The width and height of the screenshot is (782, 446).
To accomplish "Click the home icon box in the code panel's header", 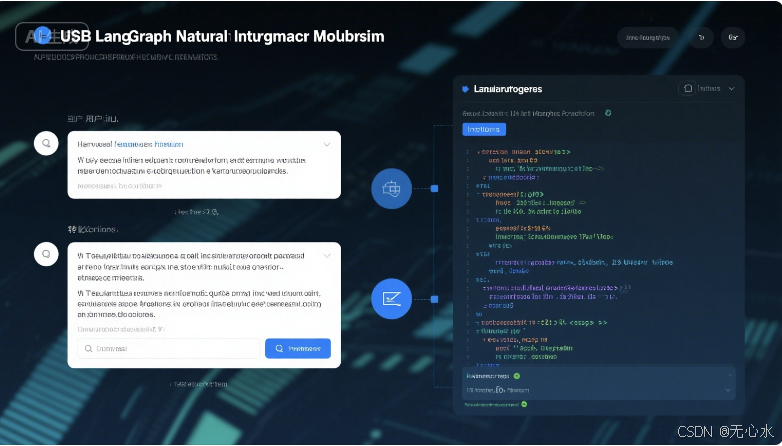I will pyautogui.click(x=687, y=88).
